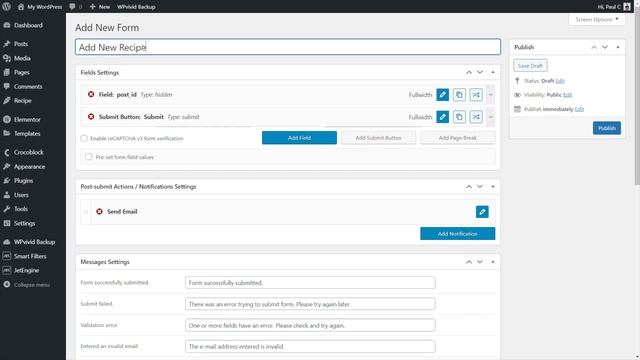Delete the Send Email notification

coord(99,211)
